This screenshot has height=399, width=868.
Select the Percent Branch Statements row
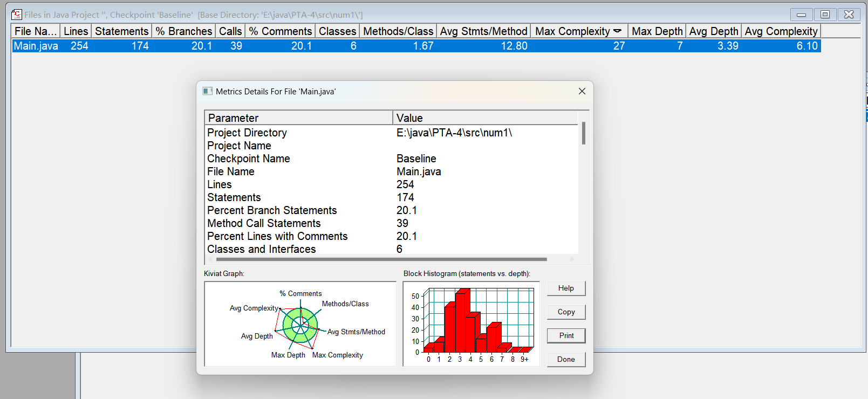(392, 210)
